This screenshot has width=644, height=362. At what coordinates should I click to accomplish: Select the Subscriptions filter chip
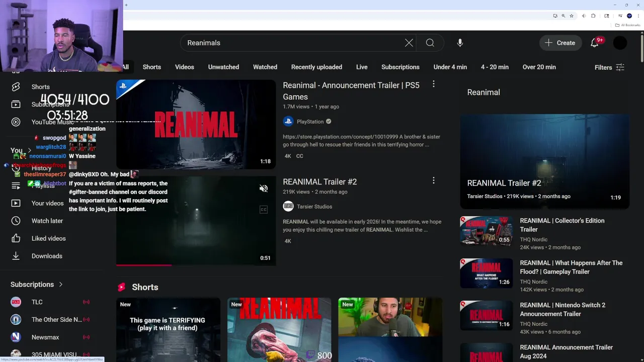click(x=400, y=67)
